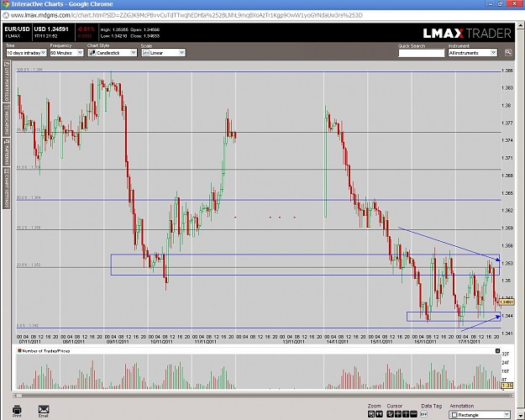Open the Patterns side tab
Viewport: 525px width, 420px height.
(7, 152)
